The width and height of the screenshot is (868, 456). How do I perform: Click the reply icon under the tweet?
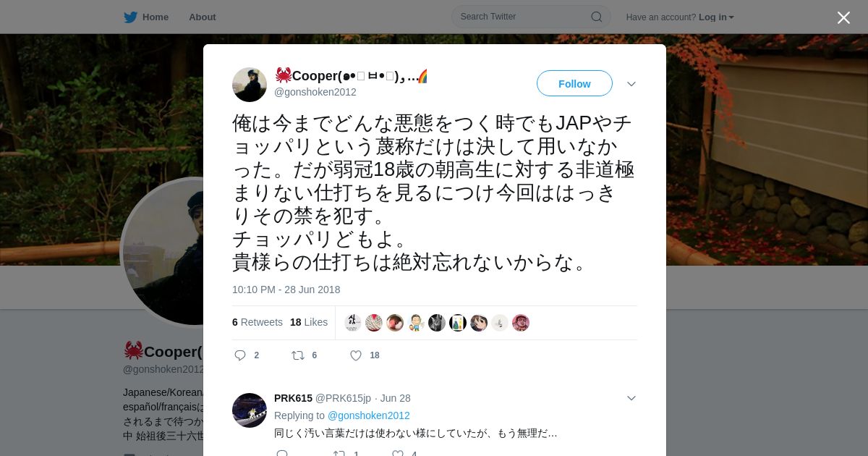tap(241, 355)
